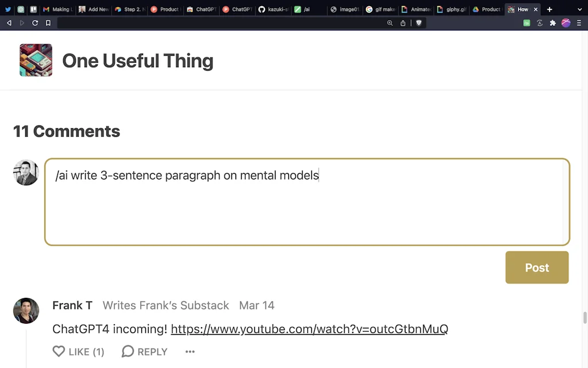The width and height of the screenshot is (588, 368).
Task: Click the Post button
Action: (536, 267)
